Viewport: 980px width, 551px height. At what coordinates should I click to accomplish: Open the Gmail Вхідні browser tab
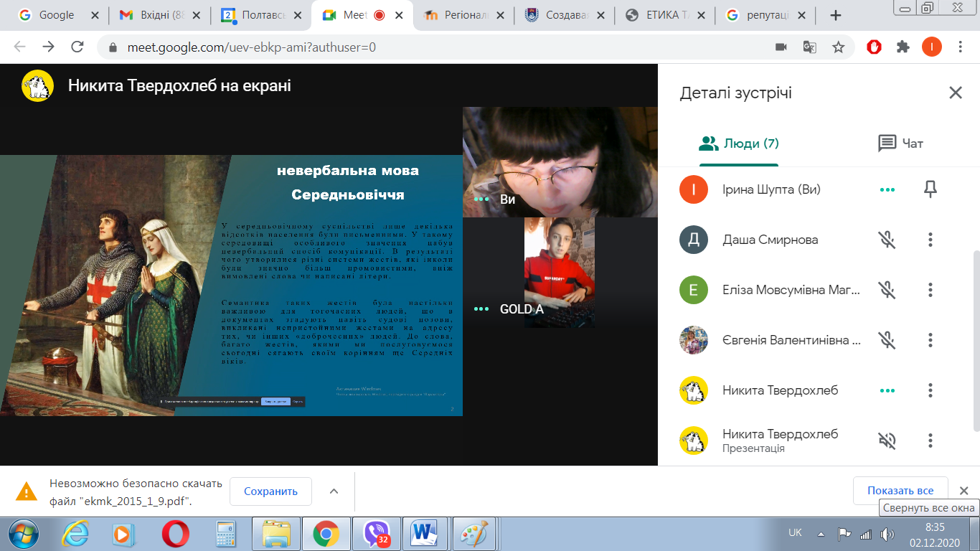tap(158, 15)
